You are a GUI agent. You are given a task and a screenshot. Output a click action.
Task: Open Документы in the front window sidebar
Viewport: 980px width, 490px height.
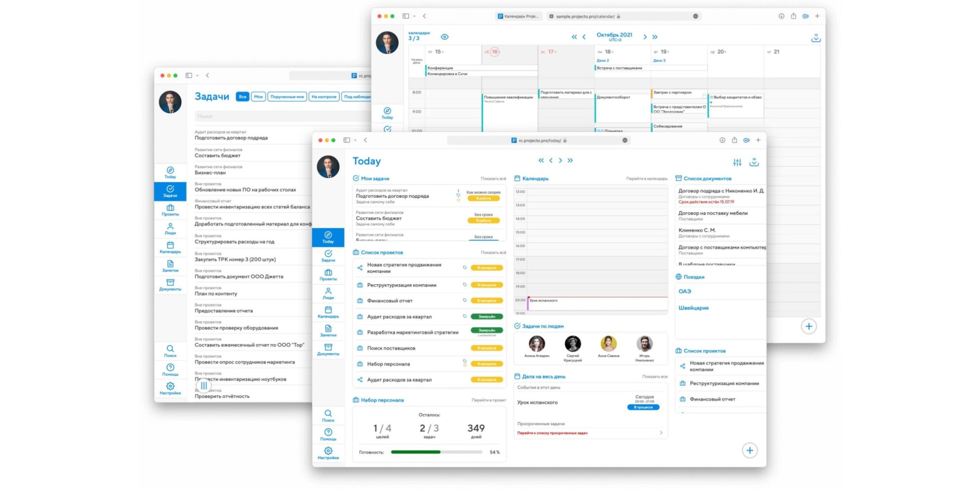pos(328,349)
